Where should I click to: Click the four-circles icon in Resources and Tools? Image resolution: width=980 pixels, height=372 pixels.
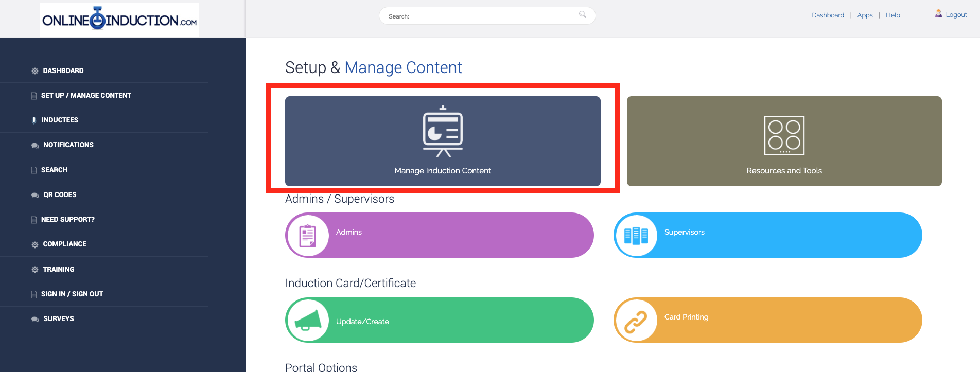point(784,135)
